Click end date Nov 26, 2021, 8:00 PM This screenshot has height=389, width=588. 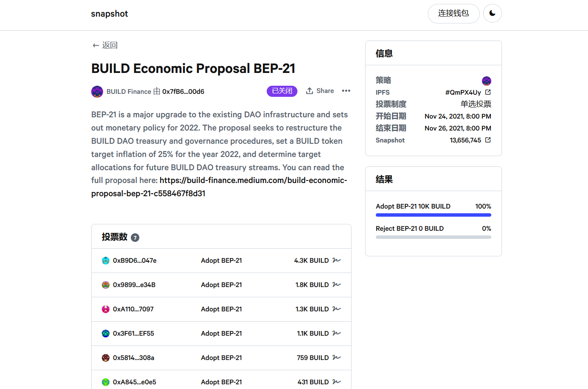pyautogui.click(x=458, y=128)
